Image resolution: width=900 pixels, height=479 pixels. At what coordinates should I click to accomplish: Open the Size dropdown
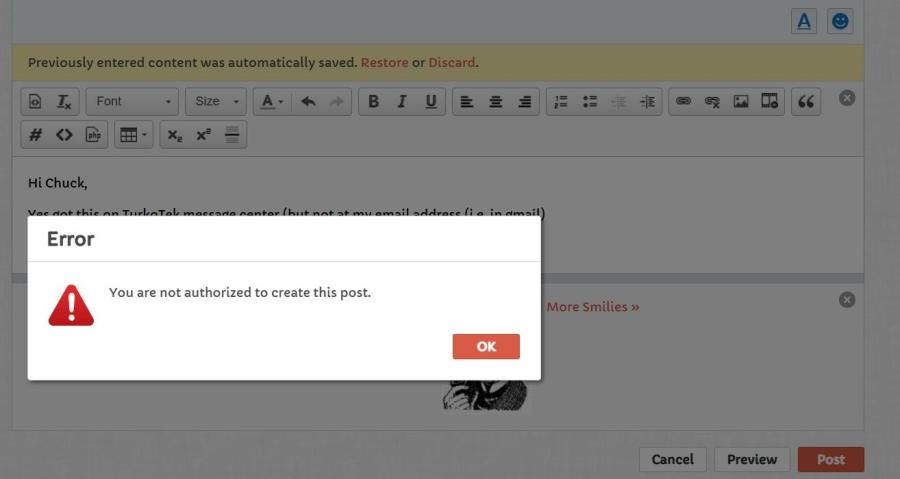coord(216,102)
